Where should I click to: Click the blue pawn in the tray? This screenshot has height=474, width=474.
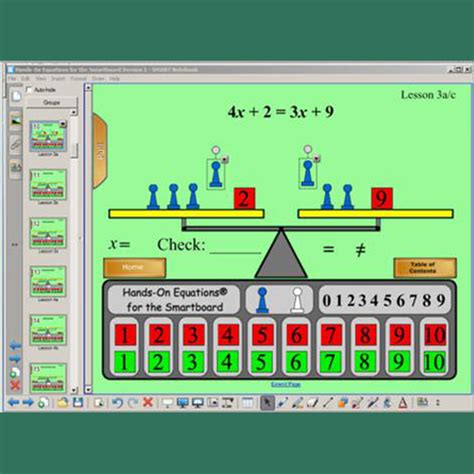262,300
